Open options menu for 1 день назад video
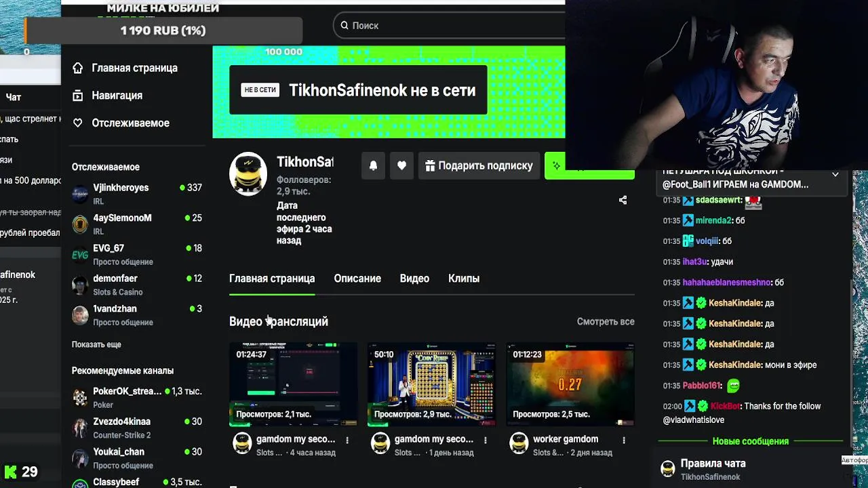 485,440
